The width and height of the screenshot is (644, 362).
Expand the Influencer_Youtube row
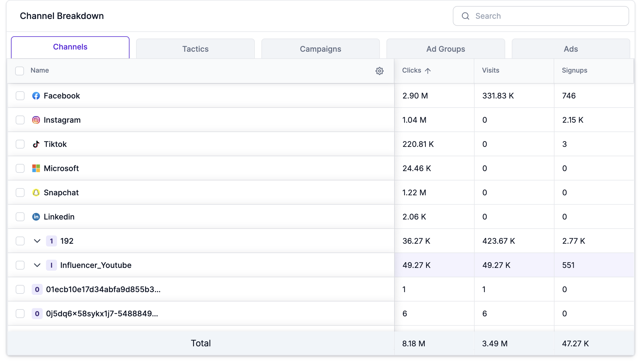click(37, 265)
